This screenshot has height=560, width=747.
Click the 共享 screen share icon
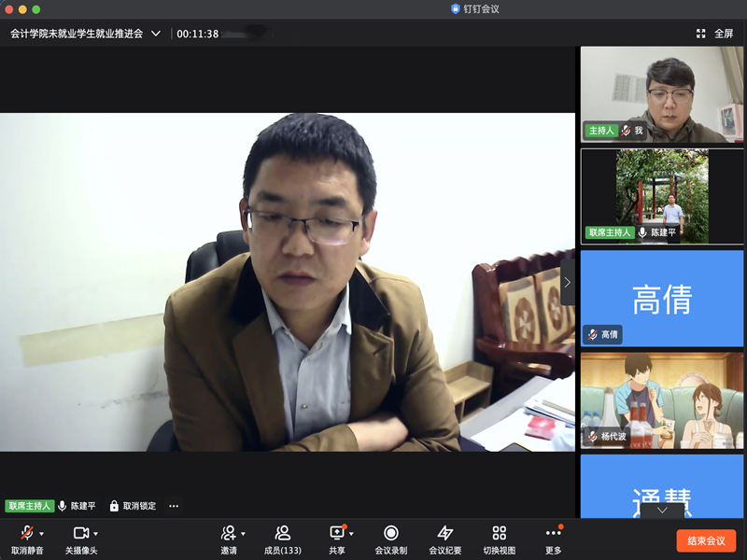pyautogui.click(x=336, y=533)
